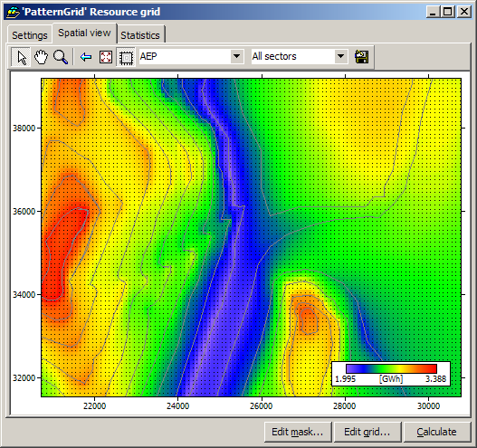Choose the magnifier zoom tool
This screenshot has width=477, height=448.
tap(61, 57)
